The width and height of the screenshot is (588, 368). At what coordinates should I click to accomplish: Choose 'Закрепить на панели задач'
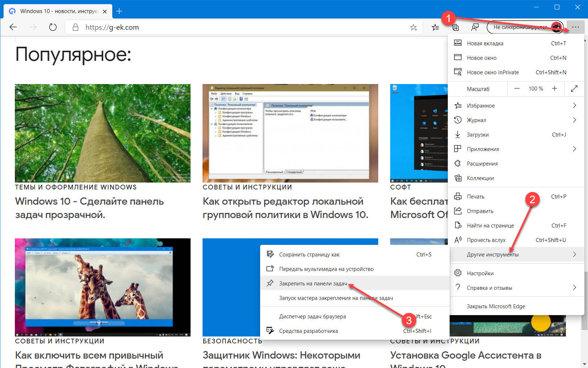coord(355,283)
